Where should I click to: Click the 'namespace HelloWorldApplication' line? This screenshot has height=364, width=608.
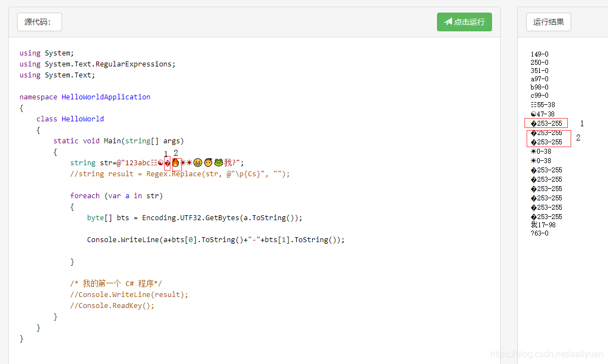[85, 97]
